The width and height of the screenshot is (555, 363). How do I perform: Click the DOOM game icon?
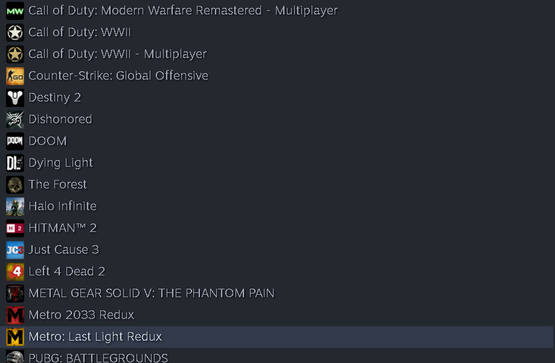(x=15, y=141)
